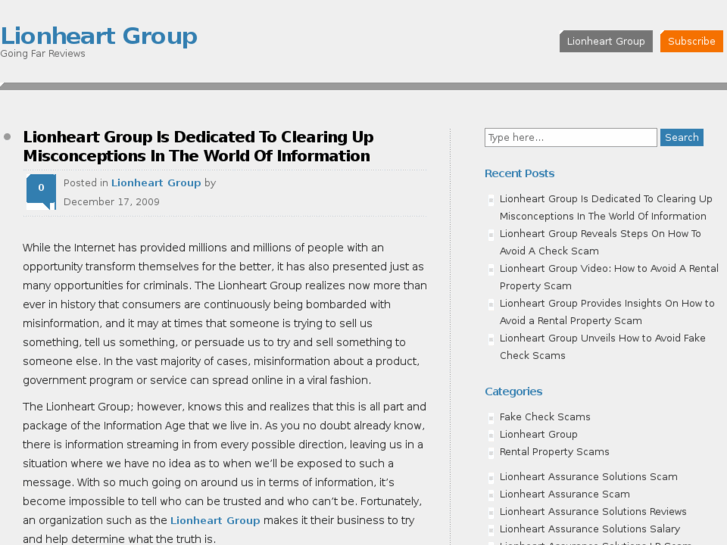
Task: Open Lionheart Assurance Solutions Scam link
Action: [x=588, y=477]
